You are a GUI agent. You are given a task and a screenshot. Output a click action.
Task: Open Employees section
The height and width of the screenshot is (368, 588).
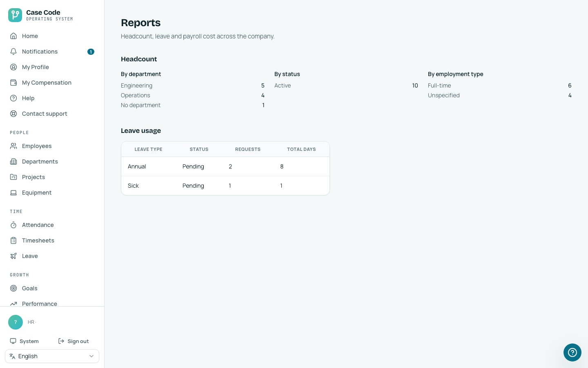[x=52, y=146]
